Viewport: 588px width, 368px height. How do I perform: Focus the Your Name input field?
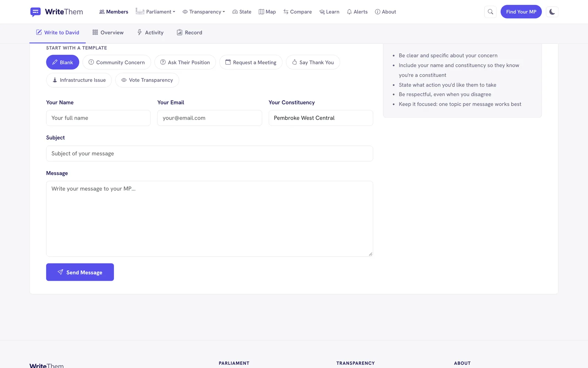click(x=98, y=118)
